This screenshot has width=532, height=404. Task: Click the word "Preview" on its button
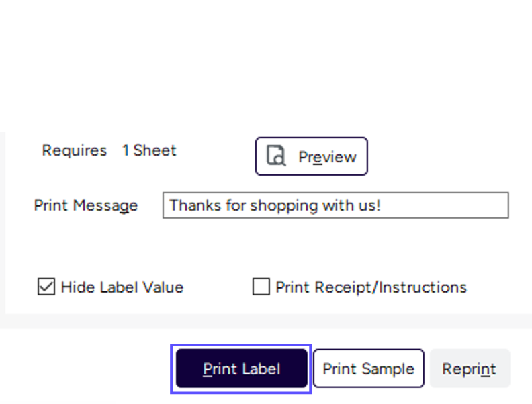point(327,157)
